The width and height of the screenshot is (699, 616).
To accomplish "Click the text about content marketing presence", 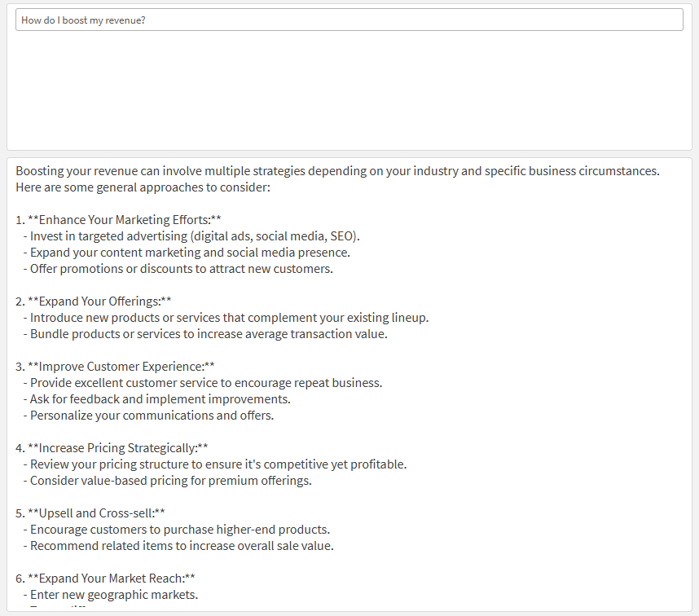I will coord(188,252).
